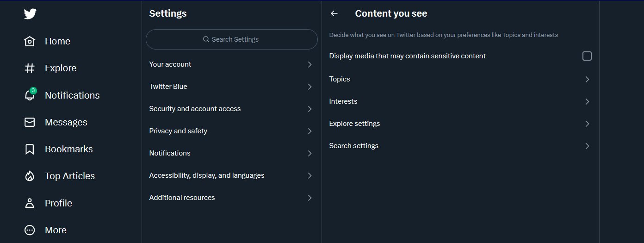Open Privacy and safety settings
This screenshot has width=644, height=243.
point(231,131)
